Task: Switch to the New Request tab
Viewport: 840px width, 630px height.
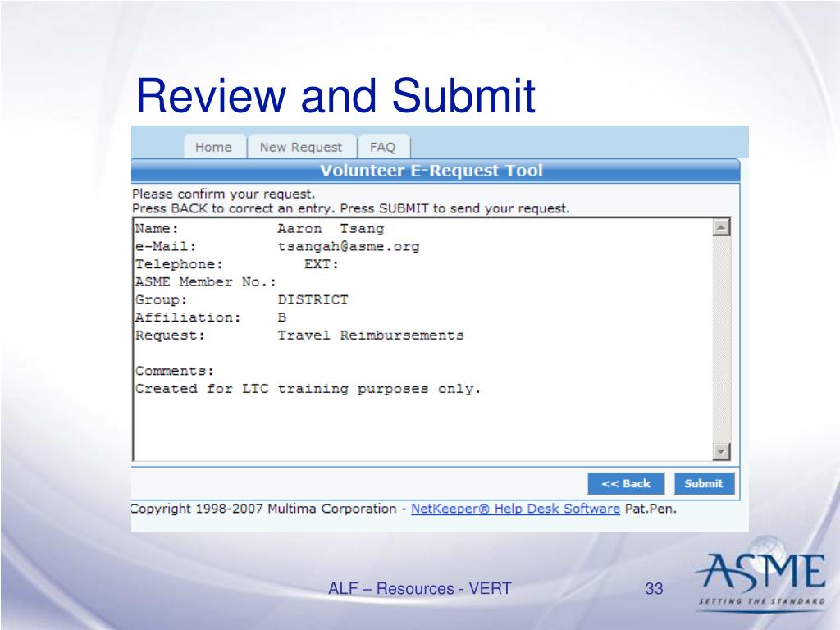Action: [302, 147]
